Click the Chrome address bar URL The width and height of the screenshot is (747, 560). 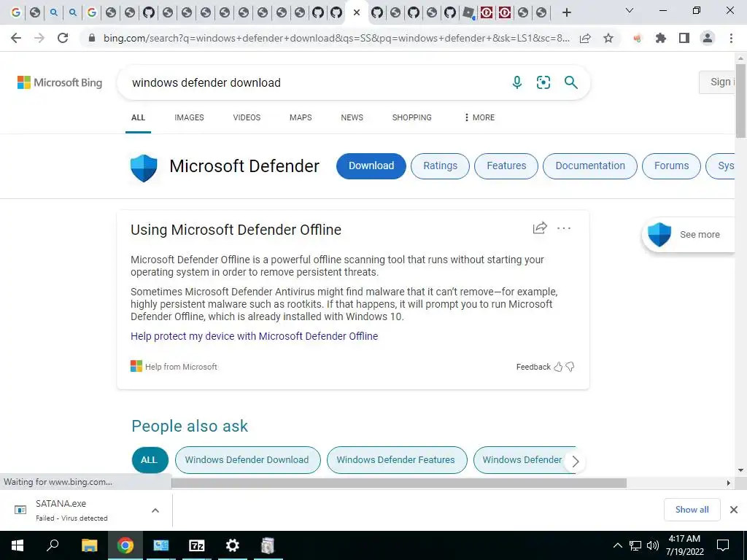(x=336, y=38)
